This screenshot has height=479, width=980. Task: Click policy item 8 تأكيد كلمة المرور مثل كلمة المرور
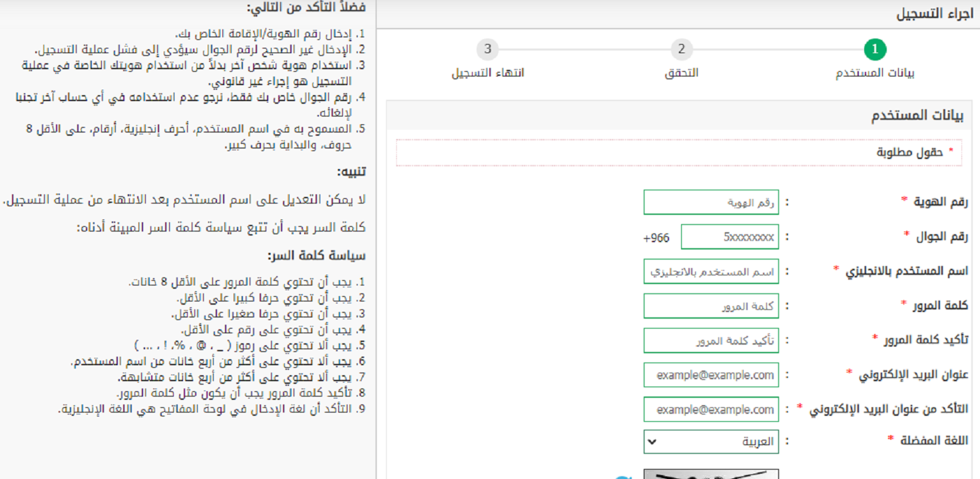240,393
